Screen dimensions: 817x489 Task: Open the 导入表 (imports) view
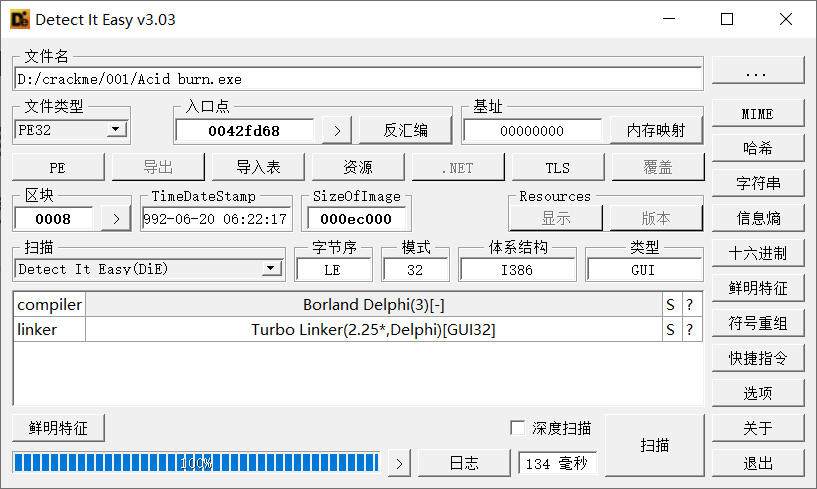pyautogui.click(x=258, y=167)
